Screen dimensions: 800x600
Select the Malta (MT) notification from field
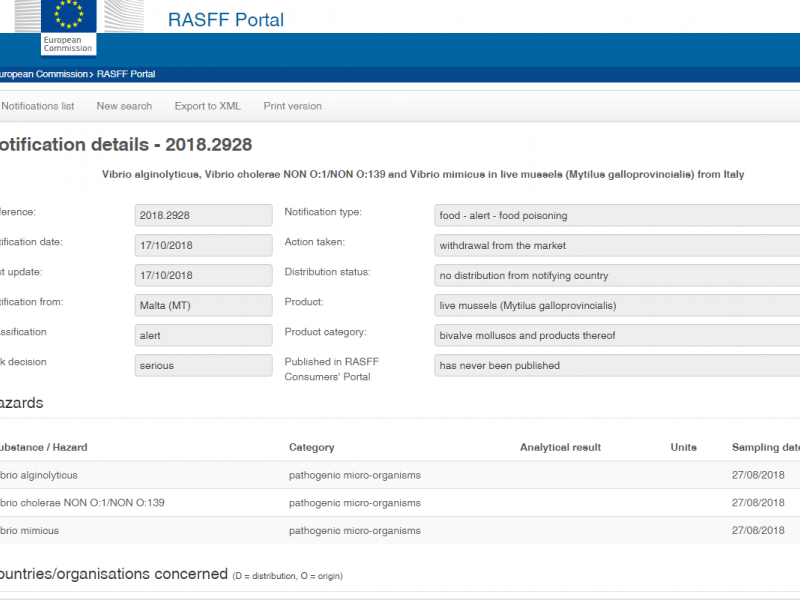204,305
